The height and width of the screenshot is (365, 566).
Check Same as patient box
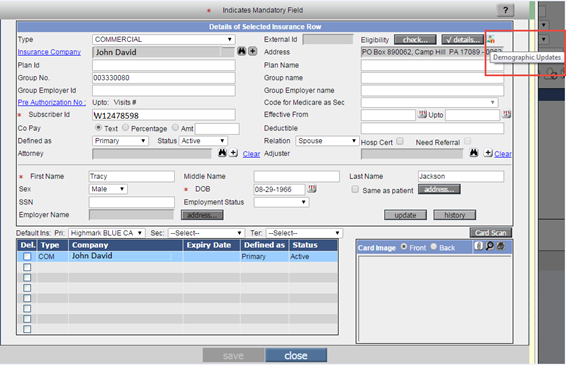point(355,189)
